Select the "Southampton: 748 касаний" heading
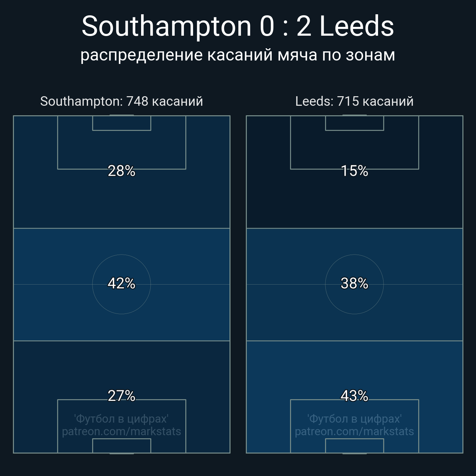The image size is (476, 476). pos(121,101)
